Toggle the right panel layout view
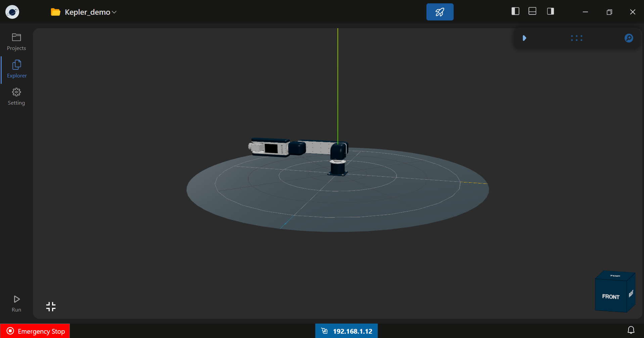This screenshot has width=644, height=338. [x=550, y=11]
